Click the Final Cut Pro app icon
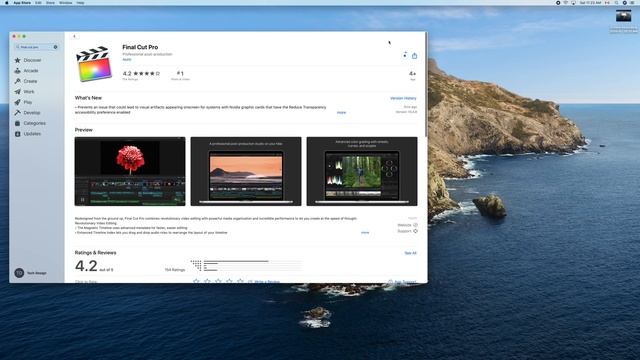The height and width of the screenshot is (360, 640). click(x=94, y=64)
